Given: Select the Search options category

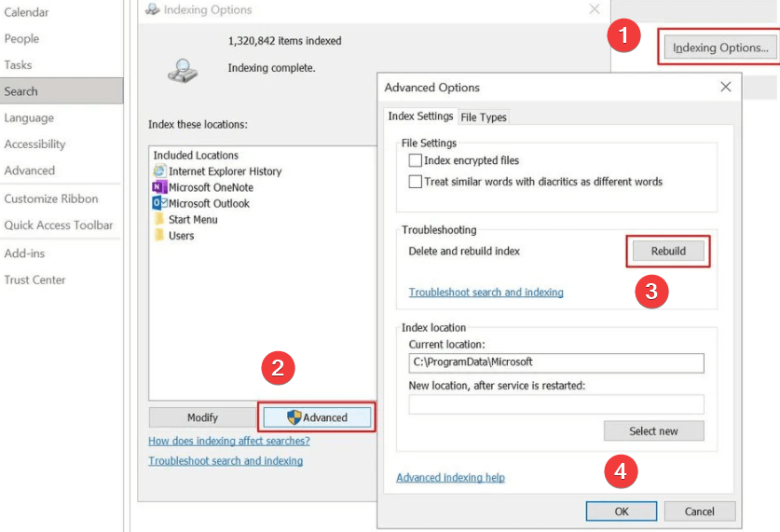Looking at the screenshot, I should click(62, 91).
